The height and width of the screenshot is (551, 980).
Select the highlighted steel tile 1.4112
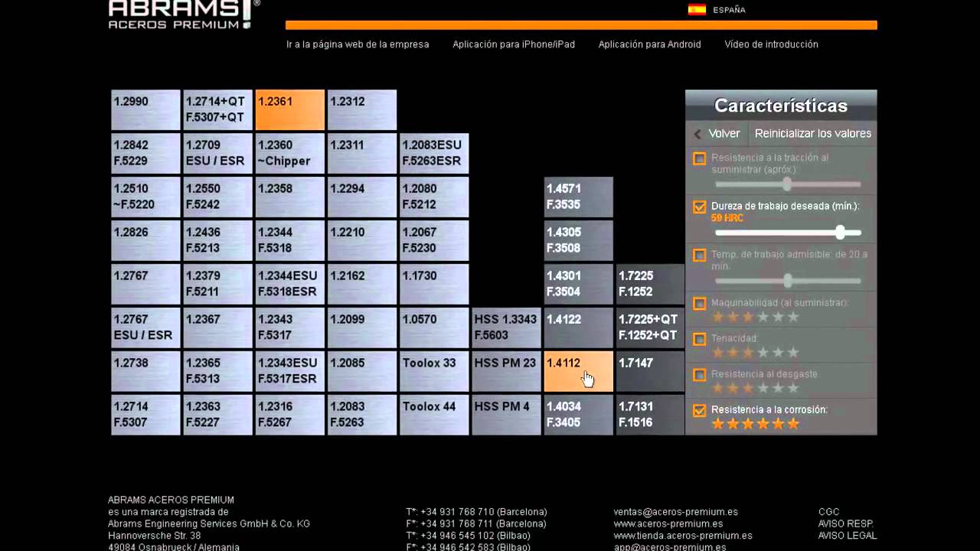pyautogui.click(x=579, y=371)
